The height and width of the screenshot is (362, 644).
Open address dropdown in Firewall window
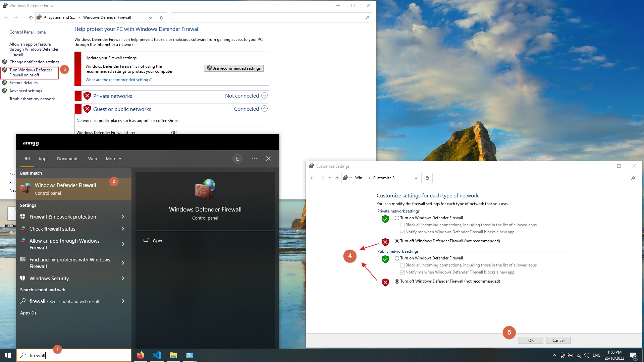click(150, 17)
